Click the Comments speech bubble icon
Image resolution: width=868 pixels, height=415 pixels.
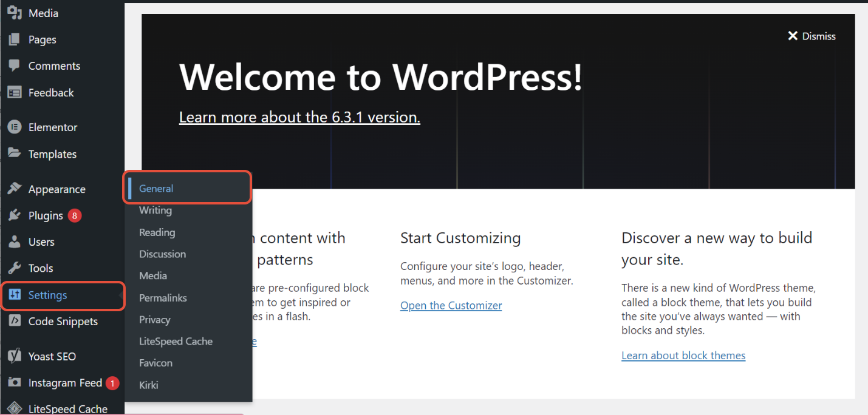tap(15, 66)
